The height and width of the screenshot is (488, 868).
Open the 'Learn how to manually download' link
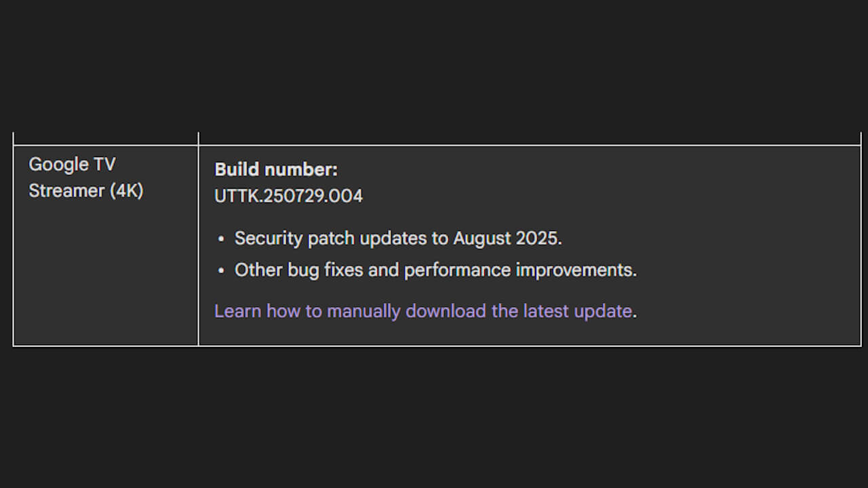[422, 311]
